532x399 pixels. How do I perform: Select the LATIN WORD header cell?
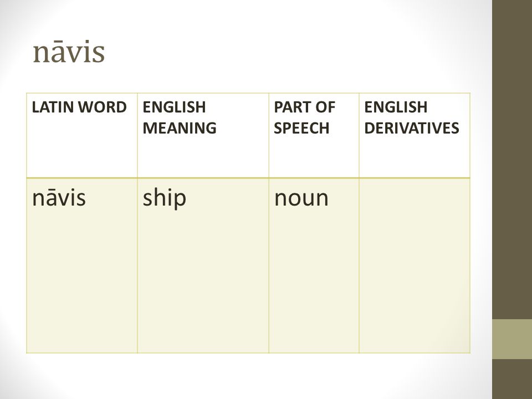tap(82, 135)
